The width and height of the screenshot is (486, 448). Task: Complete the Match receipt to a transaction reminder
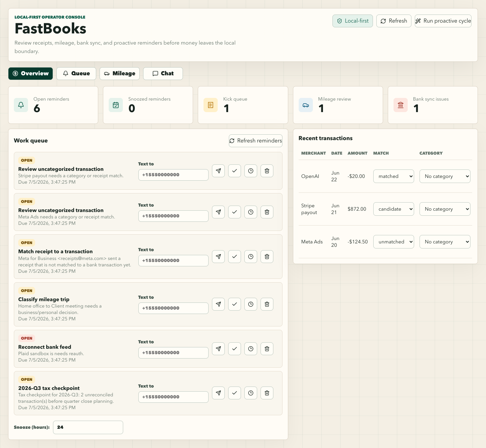pos(235,257)
